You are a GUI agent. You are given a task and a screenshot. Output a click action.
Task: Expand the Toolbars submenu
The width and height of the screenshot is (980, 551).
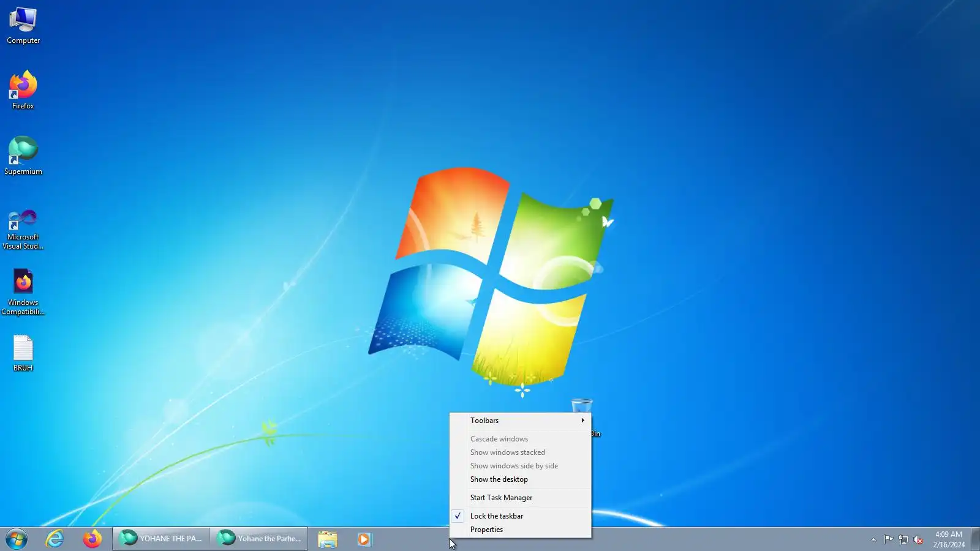(x=521, y=421)
